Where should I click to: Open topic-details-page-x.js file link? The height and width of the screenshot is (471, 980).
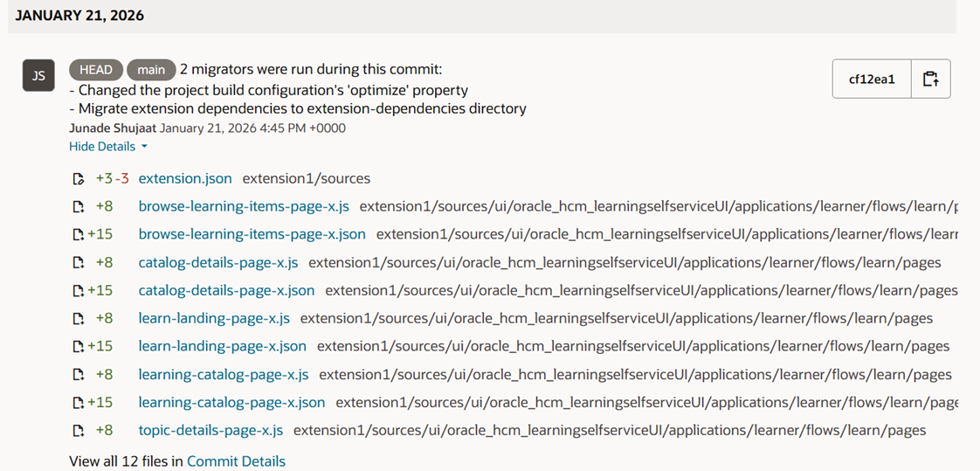[210, 431]
